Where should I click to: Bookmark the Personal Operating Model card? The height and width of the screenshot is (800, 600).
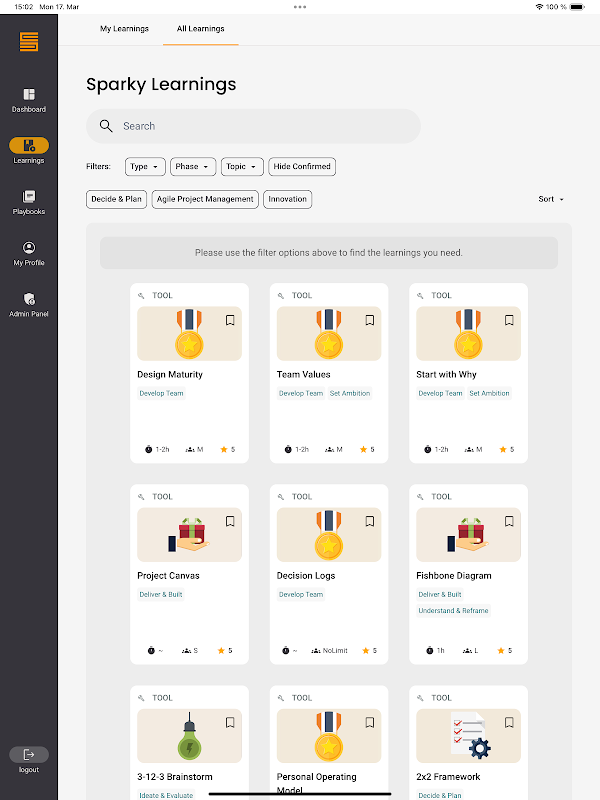pos(370,722)
